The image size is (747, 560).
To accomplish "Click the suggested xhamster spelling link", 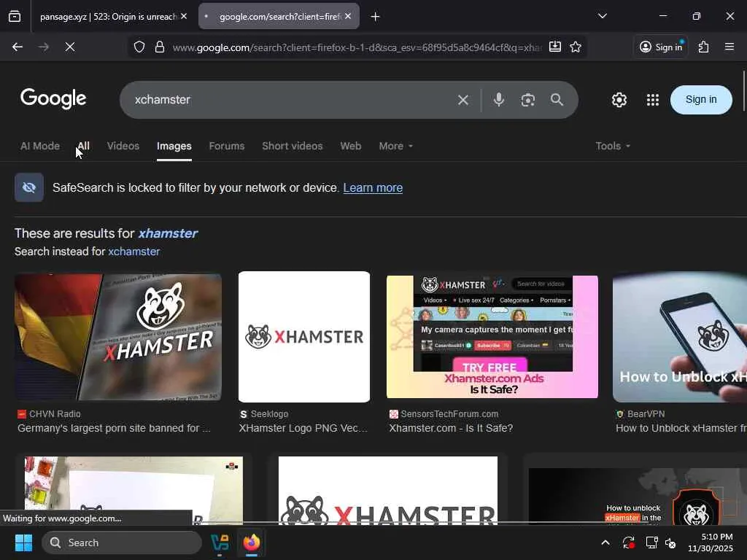I will point(168,233).
